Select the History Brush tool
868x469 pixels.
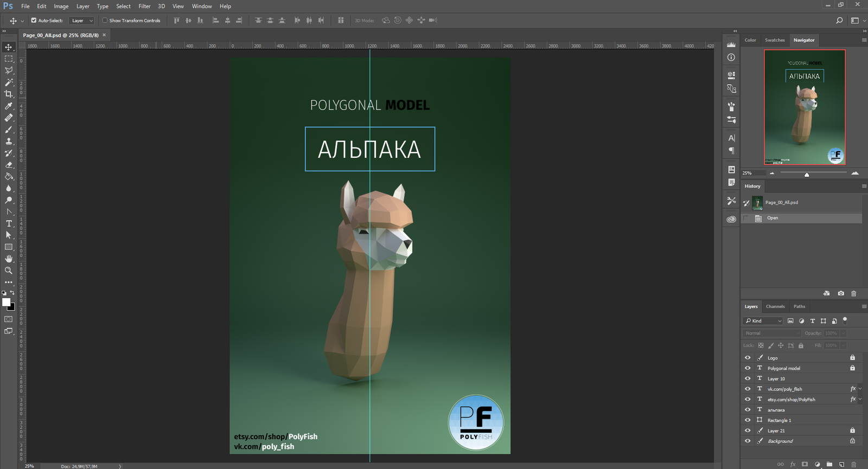pos(9,153)
